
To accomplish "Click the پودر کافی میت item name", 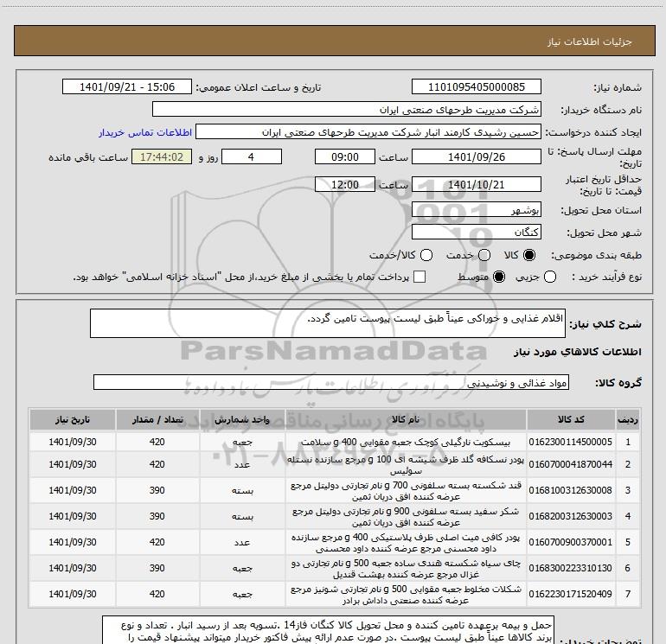I will [406, 543].
